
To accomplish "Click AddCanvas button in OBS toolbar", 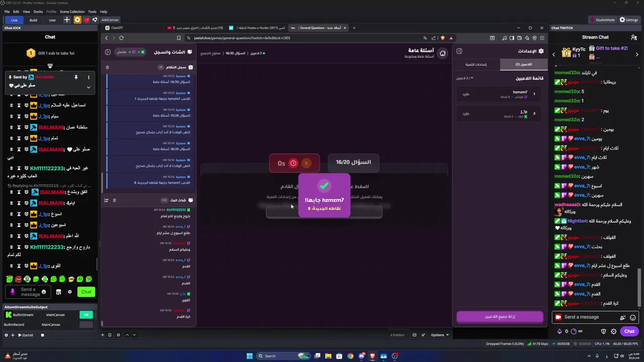I will coord(110,20).
